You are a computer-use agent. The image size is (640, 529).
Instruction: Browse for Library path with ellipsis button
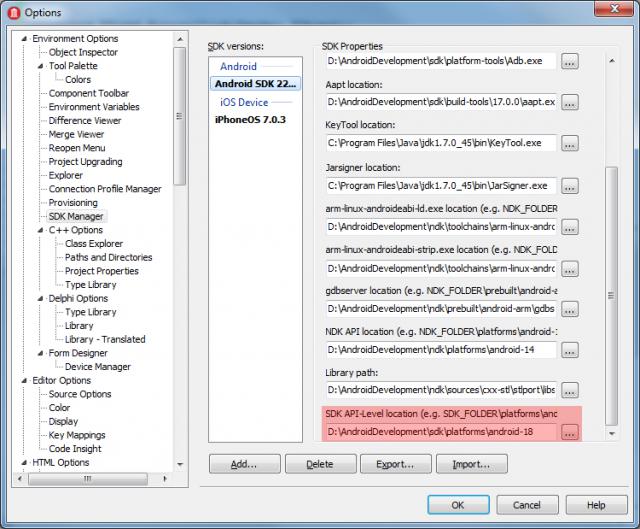[570, 390]
